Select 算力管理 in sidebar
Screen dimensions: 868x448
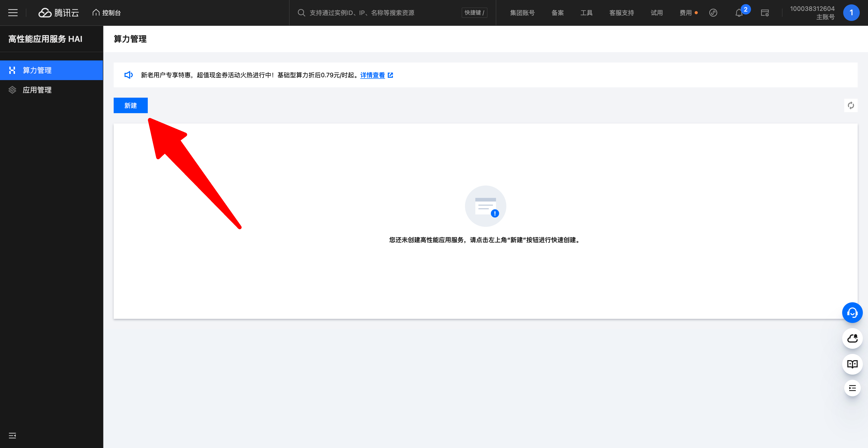[37, 70]
